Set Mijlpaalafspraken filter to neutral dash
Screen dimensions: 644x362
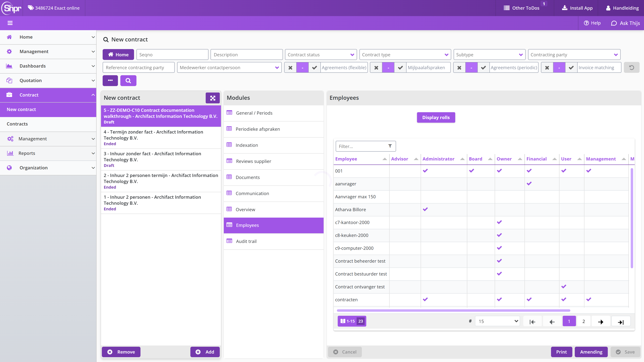[388, 67]
